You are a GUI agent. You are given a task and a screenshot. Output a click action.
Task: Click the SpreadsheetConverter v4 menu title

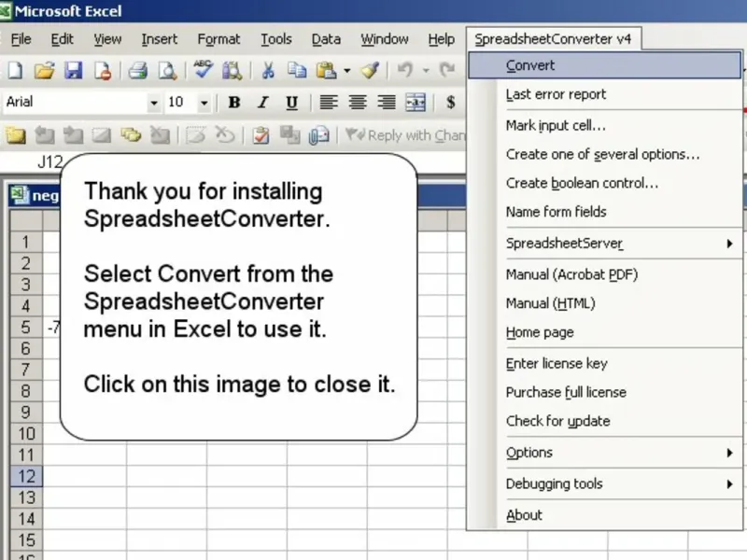click(553, 39)
